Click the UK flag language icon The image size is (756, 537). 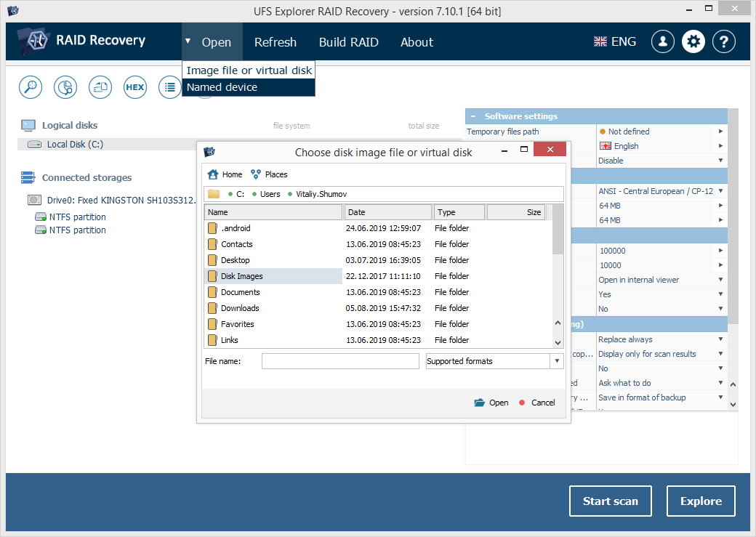click(600, 42)
